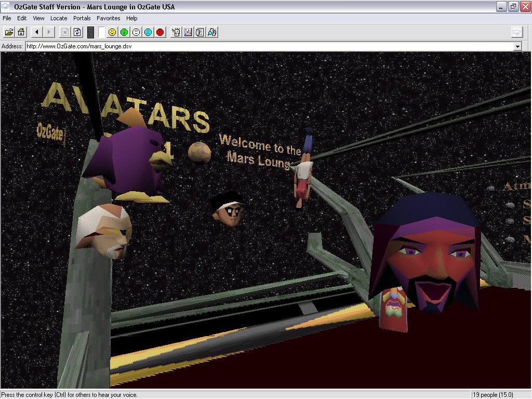Click the black voice level meter
Image resolution: width=532 pixels, height=399 pixels.
point(90,32)
